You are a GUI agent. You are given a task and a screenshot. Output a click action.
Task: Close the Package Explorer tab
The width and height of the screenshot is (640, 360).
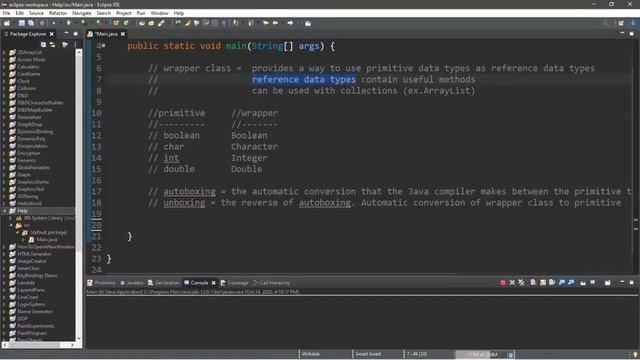[x=51, y=34]
